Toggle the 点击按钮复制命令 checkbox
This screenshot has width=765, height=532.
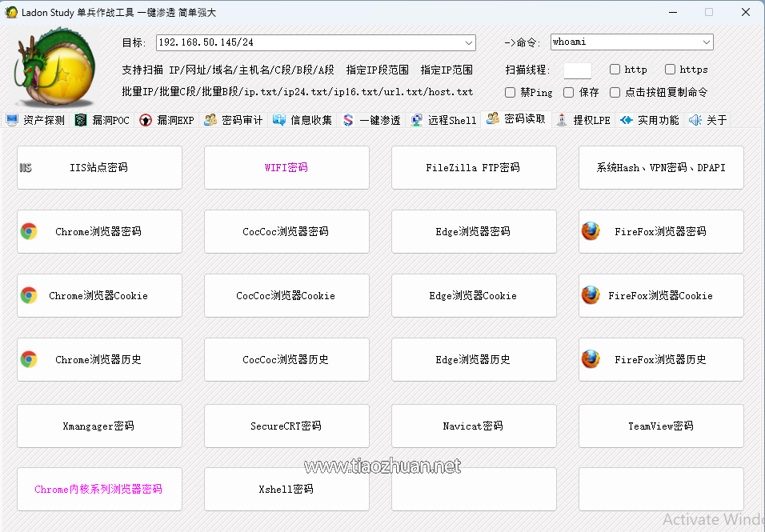[615, 92]
